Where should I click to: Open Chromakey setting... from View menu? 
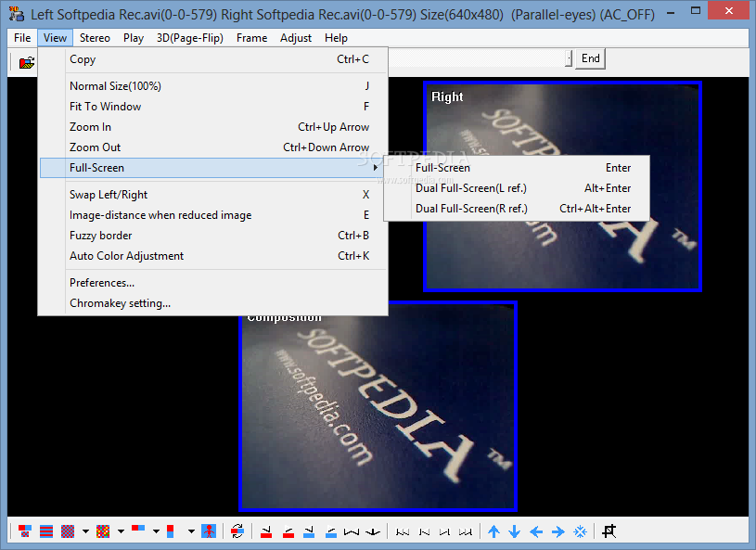click(x=213, y=303)
